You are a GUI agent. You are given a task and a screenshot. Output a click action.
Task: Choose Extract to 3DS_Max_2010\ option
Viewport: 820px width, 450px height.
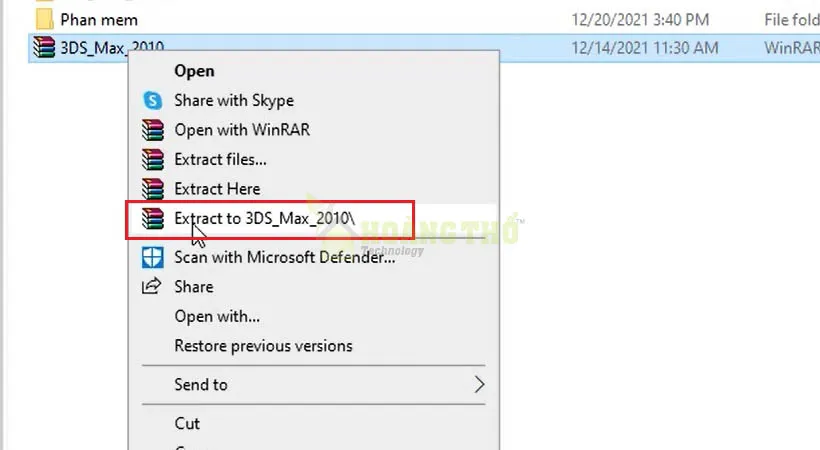(264, 218)
